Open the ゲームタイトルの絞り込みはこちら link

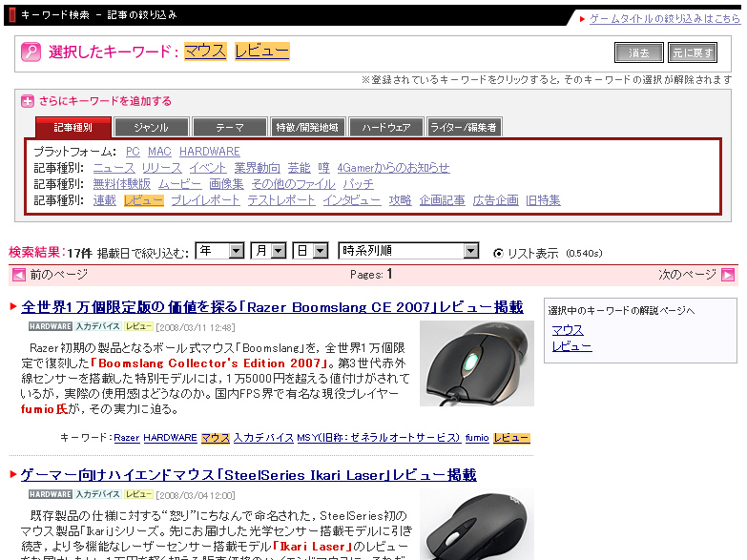[x=665, y=18]
